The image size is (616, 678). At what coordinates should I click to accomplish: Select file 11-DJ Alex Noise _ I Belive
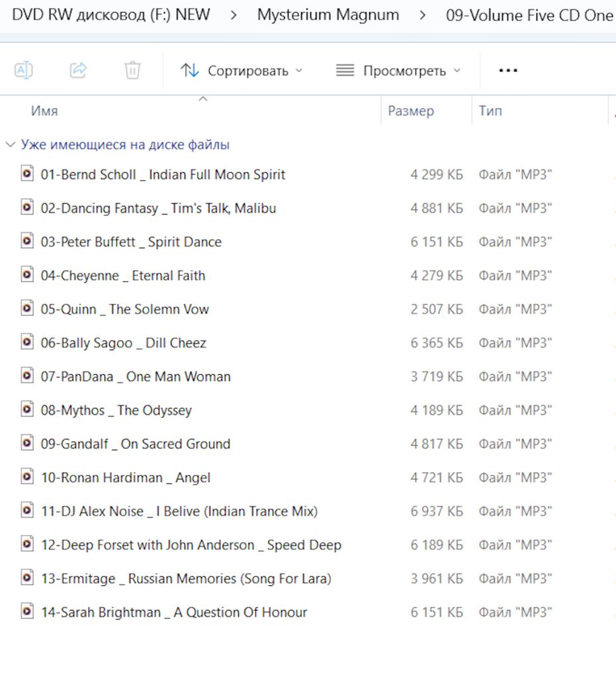[x=179, y=512]
